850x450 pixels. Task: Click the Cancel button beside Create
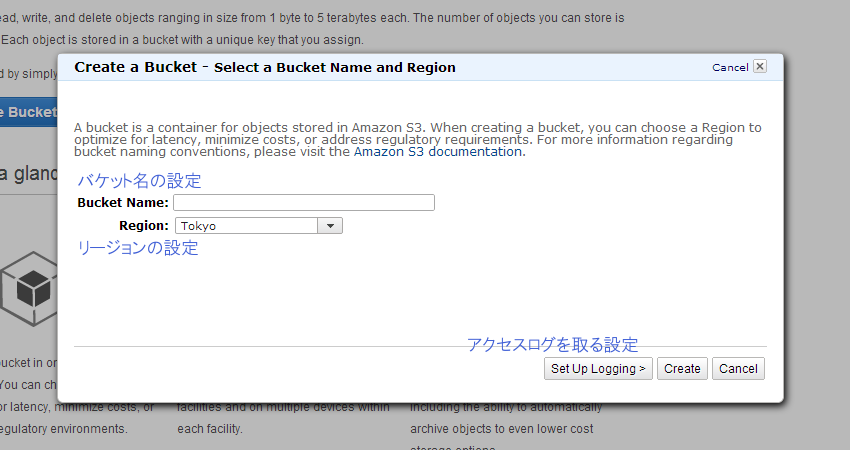(738, 369)
